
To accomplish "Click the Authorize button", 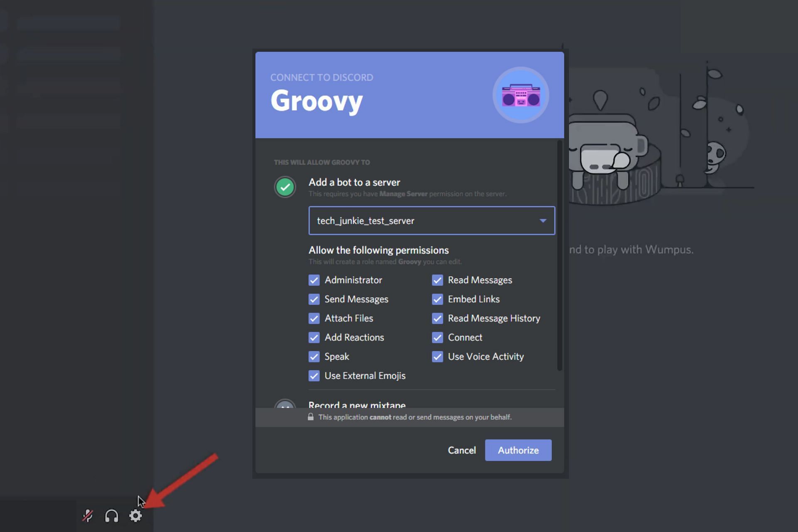I will [x=517, y=449].
